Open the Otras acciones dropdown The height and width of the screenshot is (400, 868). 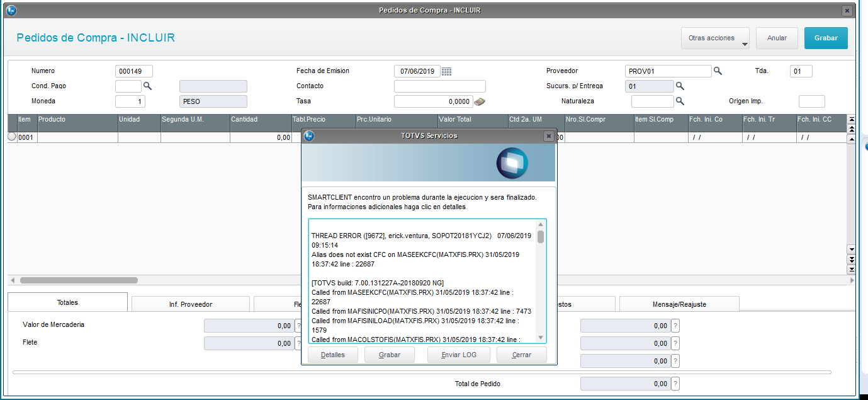pyautogui.click(x=715, y=38)
